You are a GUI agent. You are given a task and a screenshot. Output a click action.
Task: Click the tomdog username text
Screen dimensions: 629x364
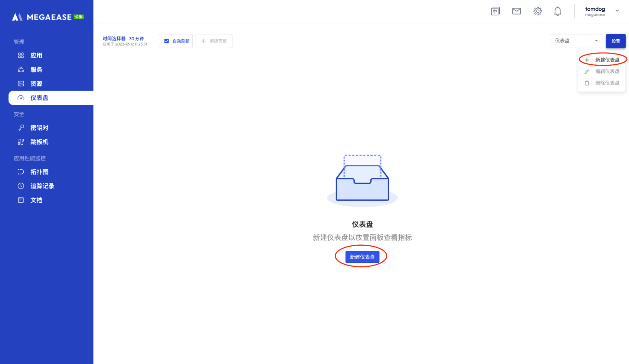[x=595, y=9]
